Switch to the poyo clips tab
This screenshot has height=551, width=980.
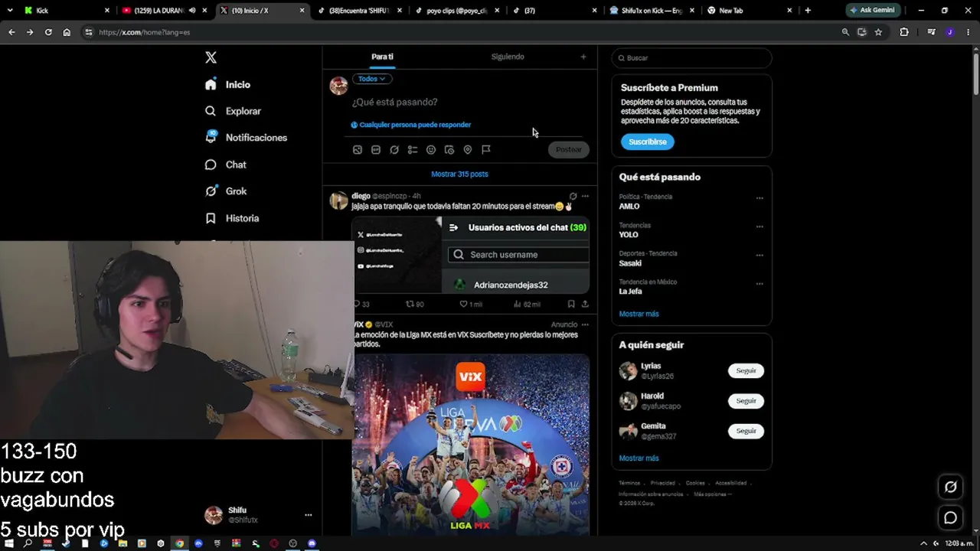pyautogui.click(x=456, y=11)
